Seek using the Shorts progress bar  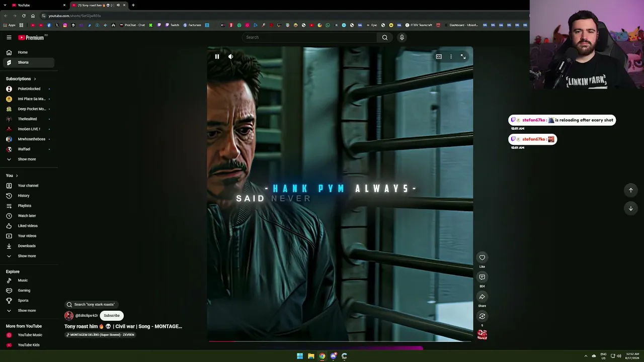(340, 341)
